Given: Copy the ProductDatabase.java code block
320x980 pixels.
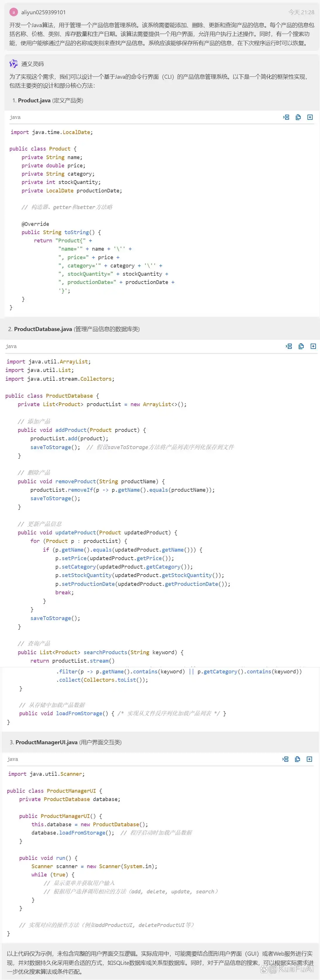Looking at the screenshot, I should (301, 346).
